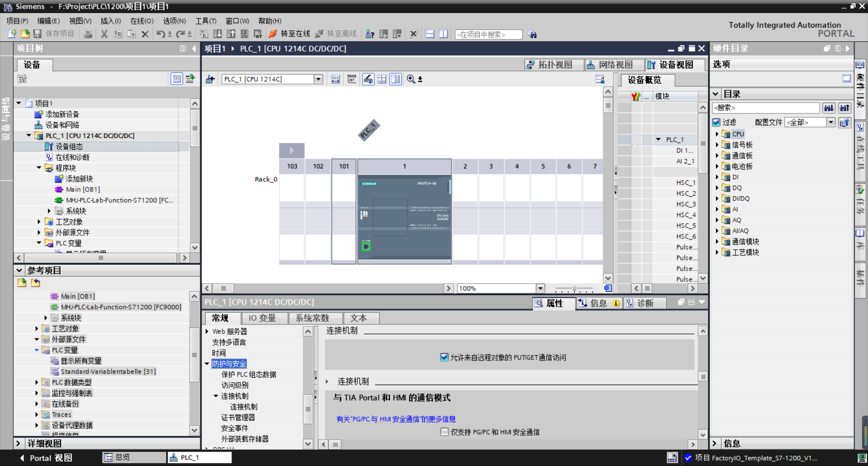Viewport: 868px width, 466px height.
Task: Uncheck 允许来自远程对象的PUT/GET通信访问
Action: 445,357
